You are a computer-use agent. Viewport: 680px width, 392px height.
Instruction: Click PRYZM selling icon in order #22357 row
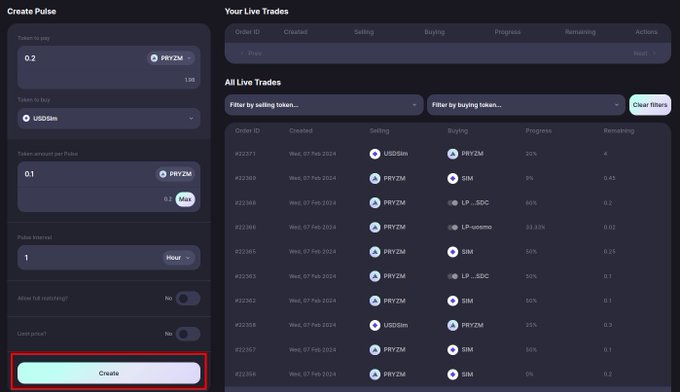pos(375,350)
